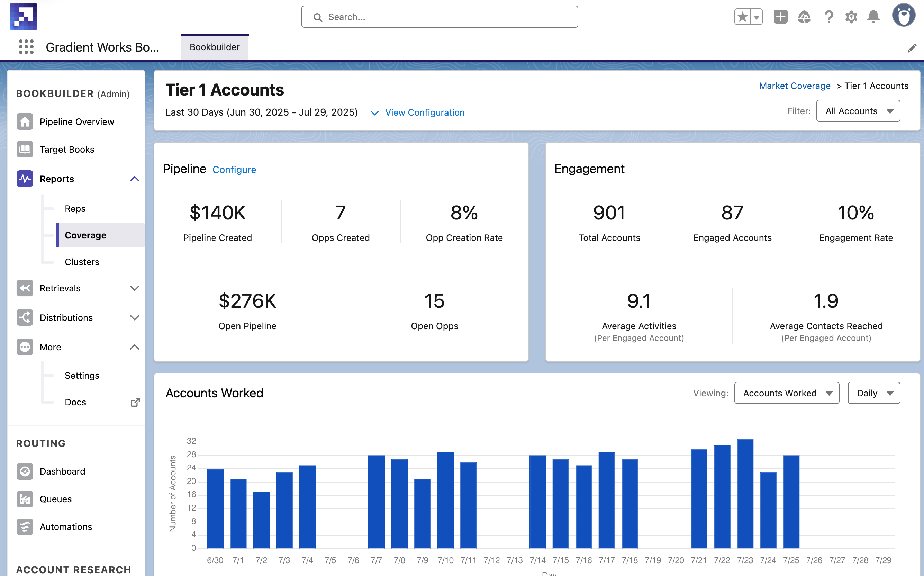Click inside the Search field
Image resolution: width=924 pixels, height=576 pixels.
coord(440,17)
